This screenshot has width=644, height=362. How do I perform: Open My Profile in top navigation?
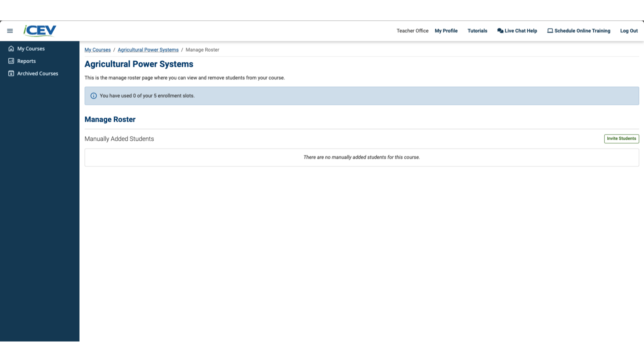click(446, 31)
